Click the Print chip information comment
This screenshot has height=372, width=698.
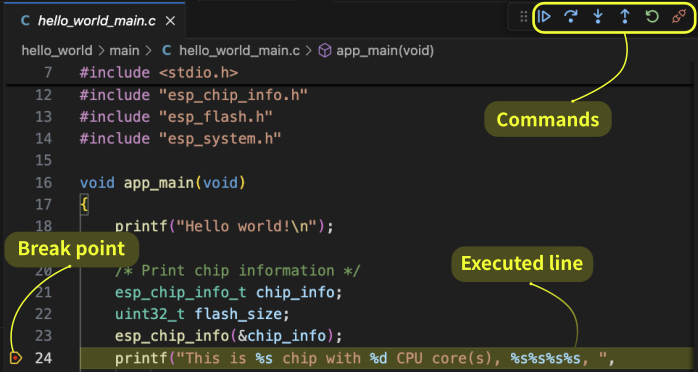(x=237, y=271)
